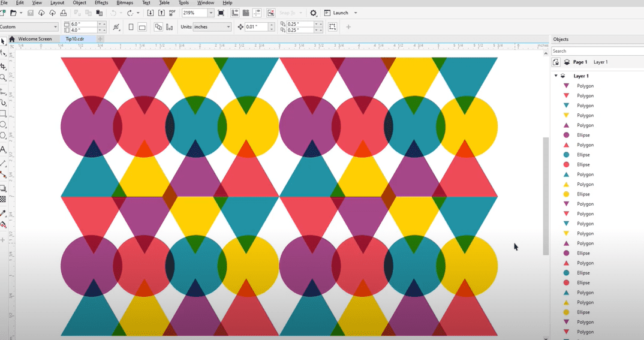Screen dimensions: 644x340
Task: Select the Text tool
Action: click(x=3, y=149)
